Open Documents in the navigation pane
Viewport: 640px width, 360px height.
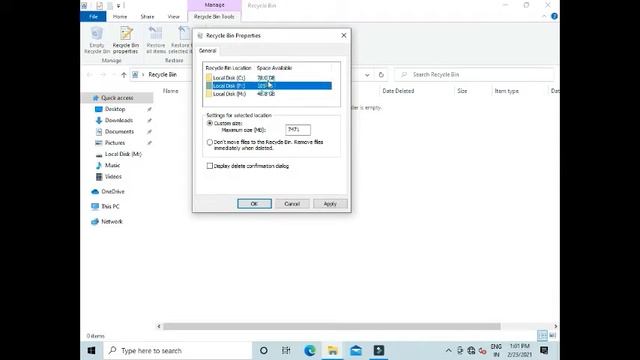pos(119,131)
